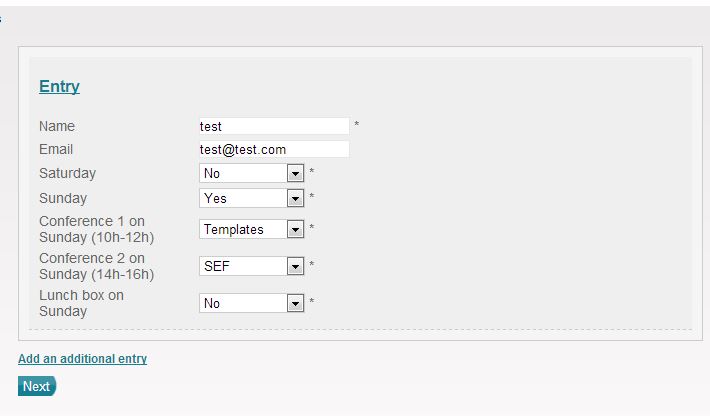Click the Lunch box on Sunday label
The height and width of the screenshot is (416, 710).
click(81, 303)
